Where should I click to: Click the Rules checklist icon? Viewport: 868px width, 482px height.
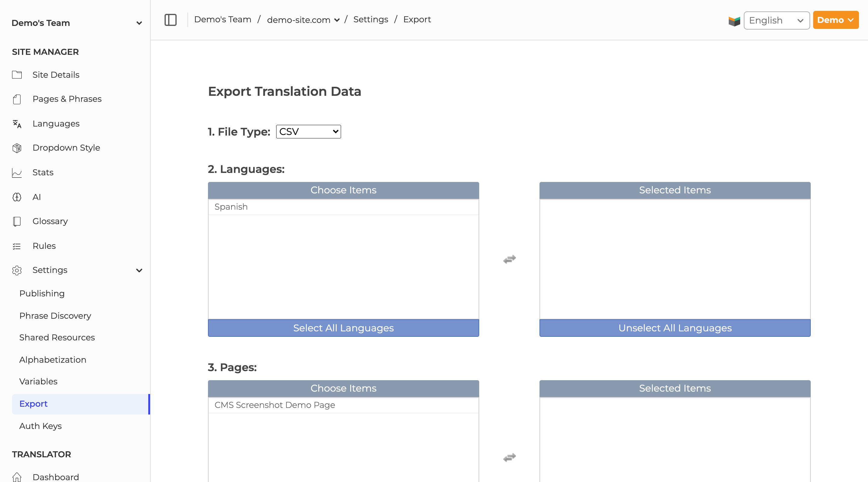click(x=17, y=246)
